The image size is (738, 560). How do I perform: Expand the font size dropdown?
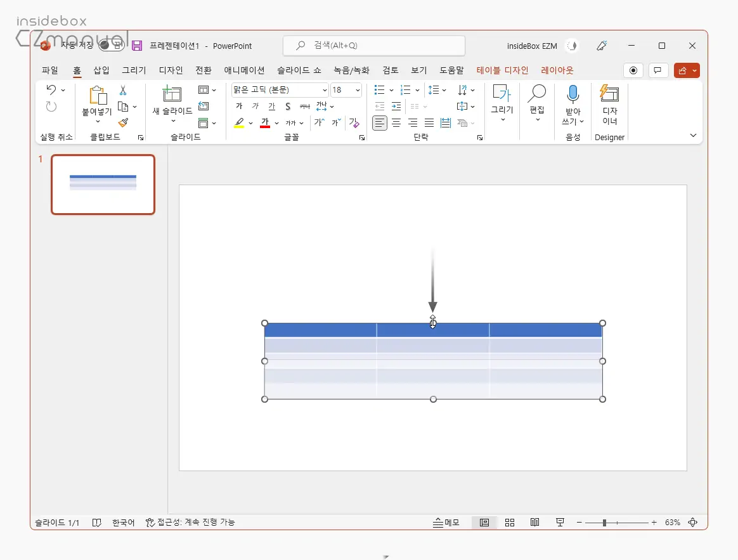358,90
